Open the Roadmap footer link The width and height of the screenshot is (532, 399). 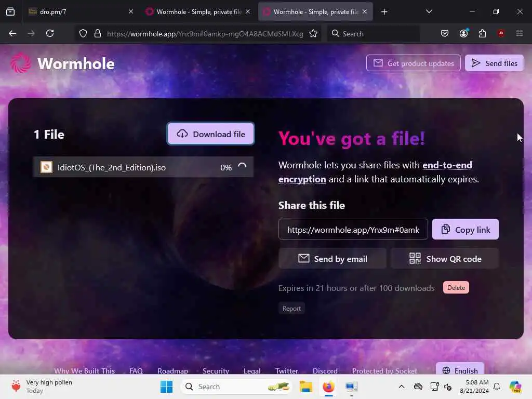click(x=172, y=371)
